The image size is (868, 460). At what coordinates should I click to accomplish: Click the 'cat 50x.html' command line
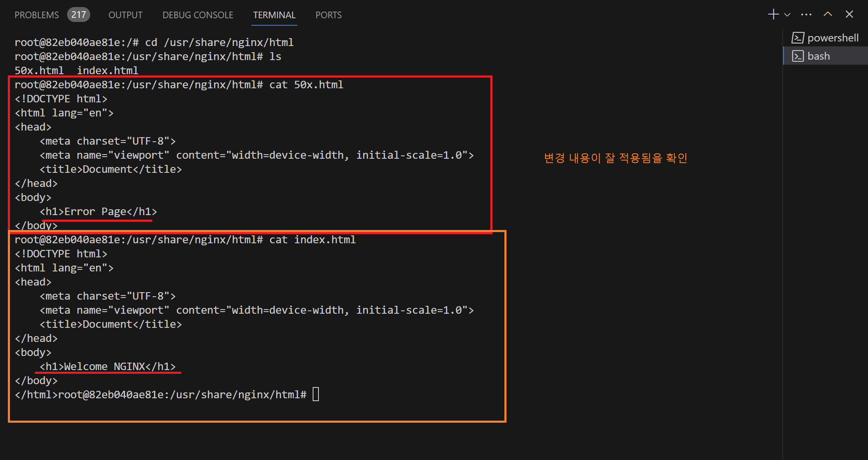[x=306, y=85]
